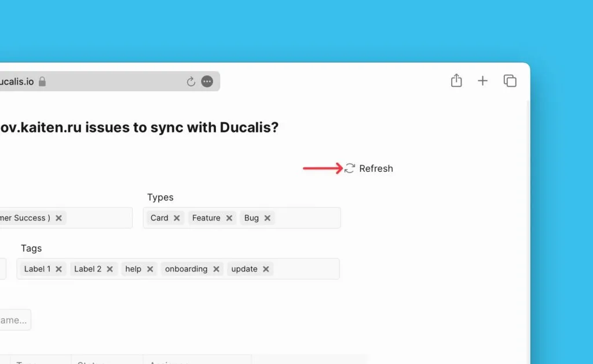Click the Refresh text label
This screenshot has width=593, height=364.
[376, 168]
